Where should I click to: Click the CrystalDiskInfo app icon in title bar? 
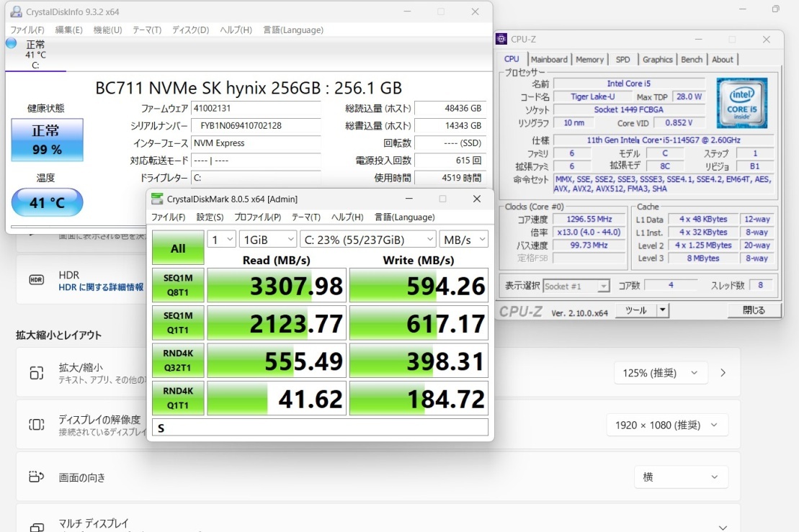(x=15, y=12)
